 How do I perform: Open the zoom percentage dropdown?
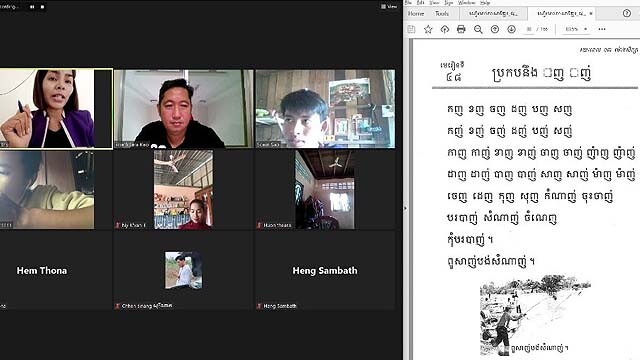click(x=576, y=29)
